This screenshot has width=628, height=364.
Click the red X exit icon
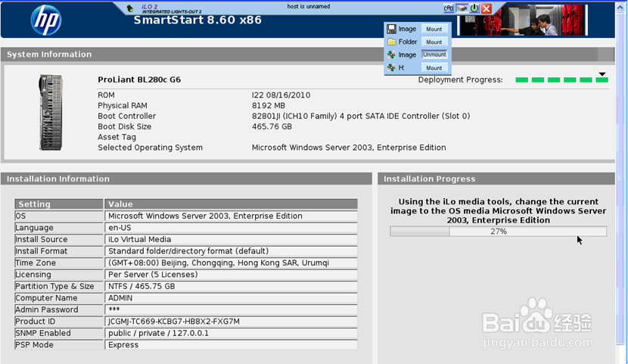coord(487,8)
